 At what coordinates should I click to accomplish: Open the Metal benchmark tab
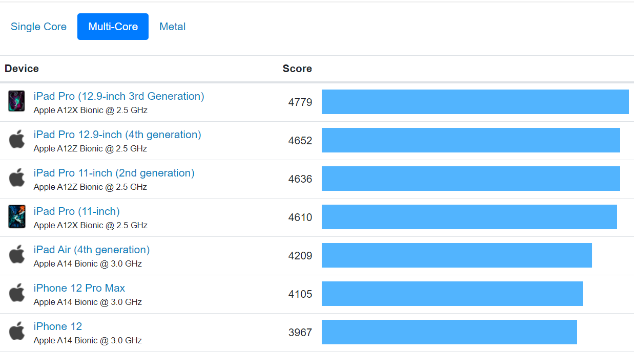coord(173,27)
